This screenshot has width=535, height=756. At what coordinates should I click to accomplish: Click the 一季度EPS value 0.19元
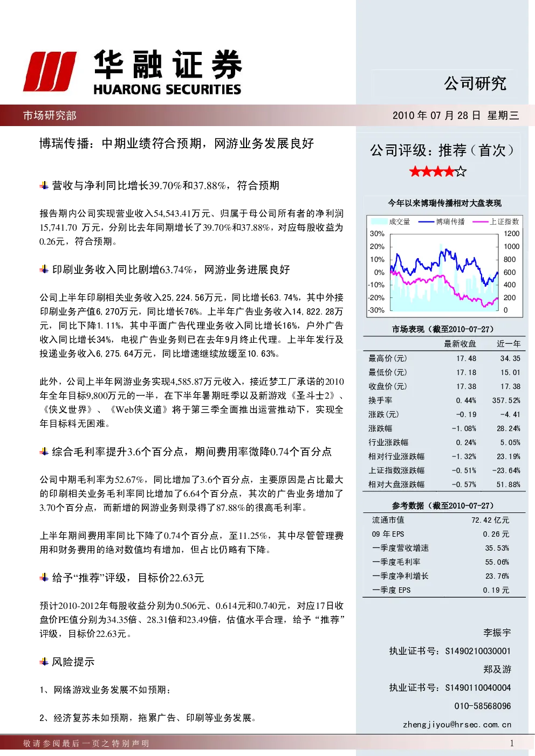(496, 590)
